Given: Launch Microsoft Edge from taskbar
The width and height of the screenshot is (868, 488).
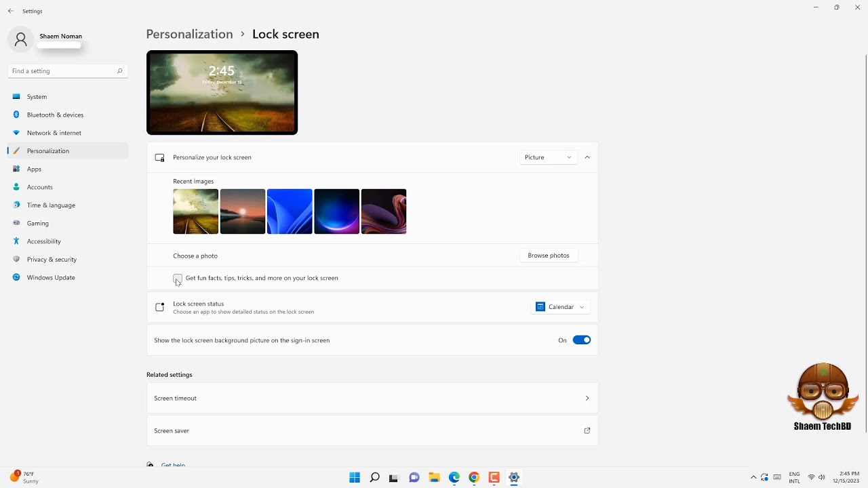Looking at the screenshot, I should click(454, 477).
